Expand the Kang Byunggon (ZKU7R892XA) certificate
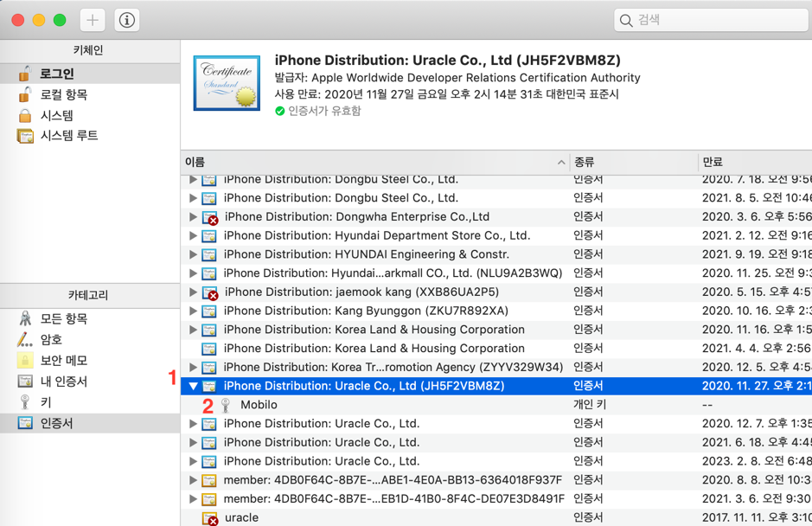The height and width of the screenshot is (526, 812). click(193, 311)
